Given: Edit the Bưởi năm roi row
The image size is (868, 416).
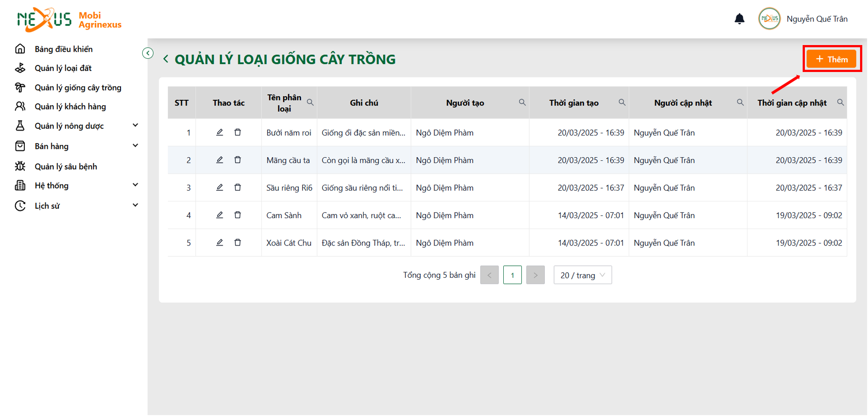Looking at the screenshot, I should [x=219, y=132].
